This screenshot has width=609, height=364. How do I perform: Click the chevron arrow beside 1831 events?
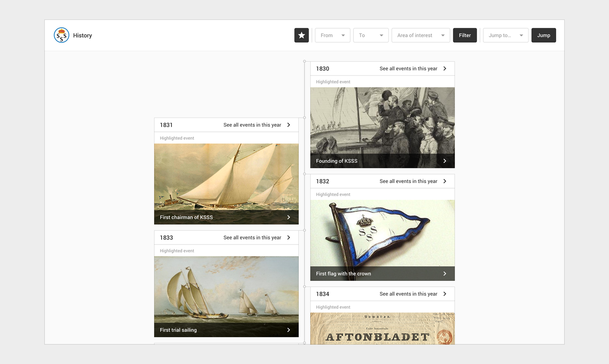pyautogui.click(x=289, y=125)
